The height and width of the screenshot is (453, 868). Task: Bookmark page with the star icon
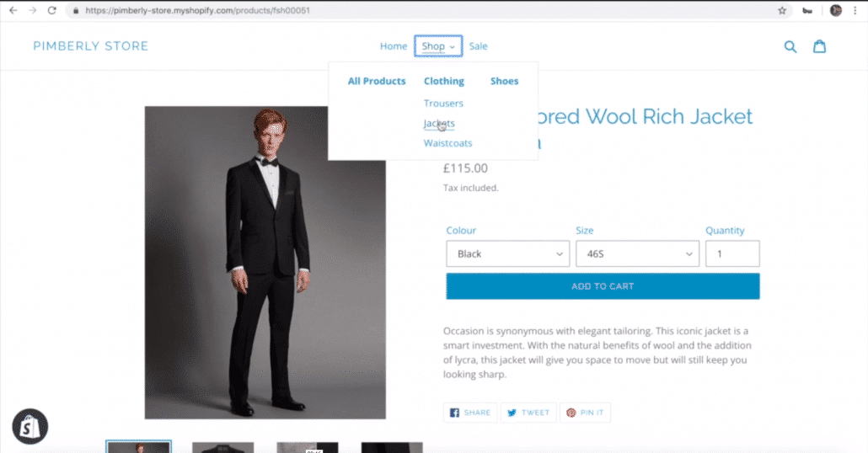pyautogui.click(x=782, y=10)
